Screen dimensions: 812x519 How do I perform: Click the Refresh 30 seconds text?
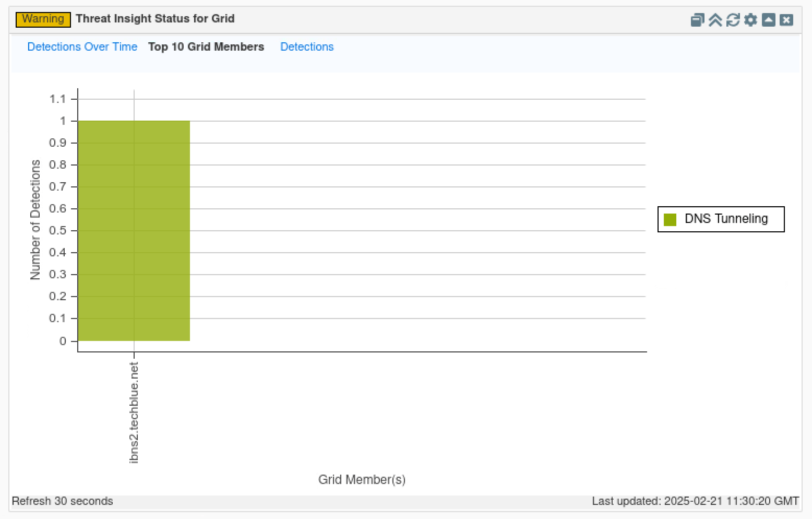point(62,501)
